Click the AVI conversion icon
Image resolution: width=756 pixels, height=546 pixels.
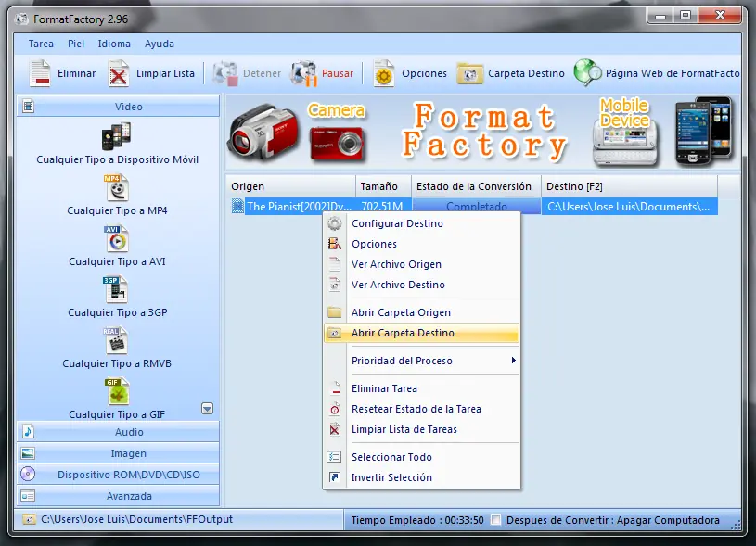pyautogui.click(x=117, y=239)
